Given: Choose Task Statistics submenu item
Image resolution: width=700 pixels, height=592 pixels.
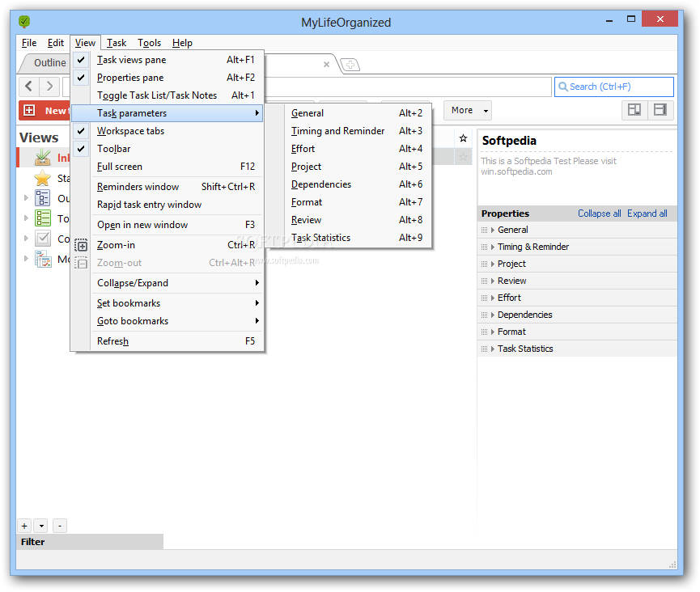Looking at the screenshot, I should (348, 238).
